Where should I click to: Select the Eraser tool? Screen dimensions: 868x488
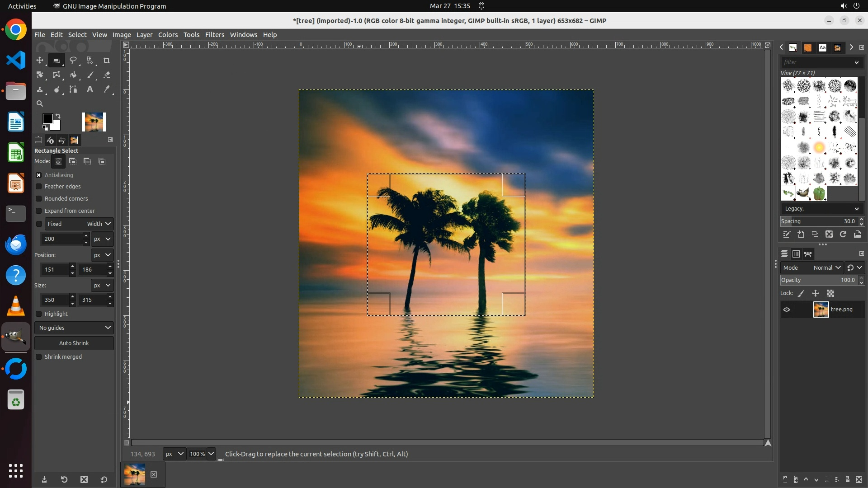pos(107,75)
